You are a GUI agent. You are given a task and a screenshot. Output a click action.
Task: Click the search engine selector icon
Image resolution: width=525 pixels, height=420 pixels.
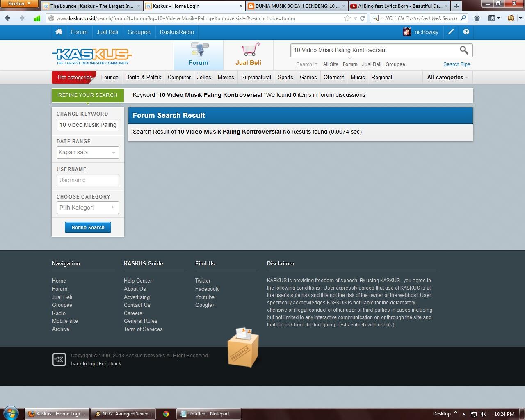(377, 18)
